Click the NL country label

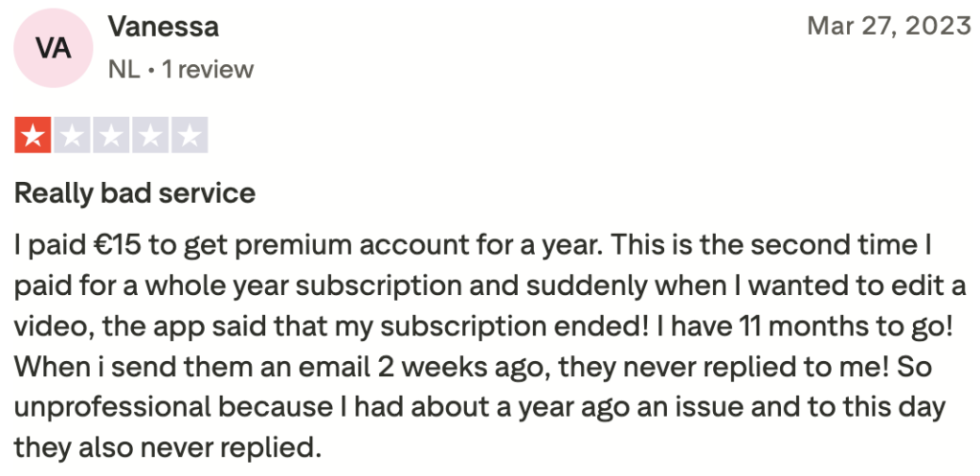pos(123,69)
